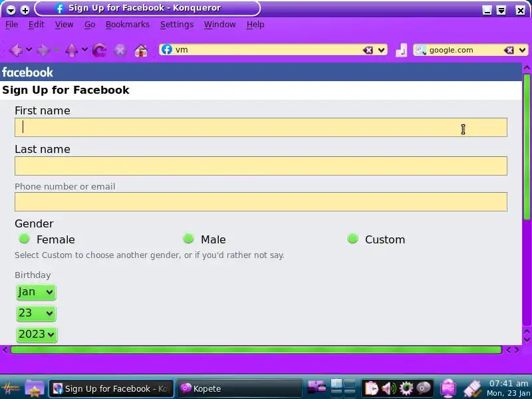The width and height of the screenshot is (532, 399).
Task: Expand the search bar history dropdown
Action: pyautogui.click(x=523, y=51)
